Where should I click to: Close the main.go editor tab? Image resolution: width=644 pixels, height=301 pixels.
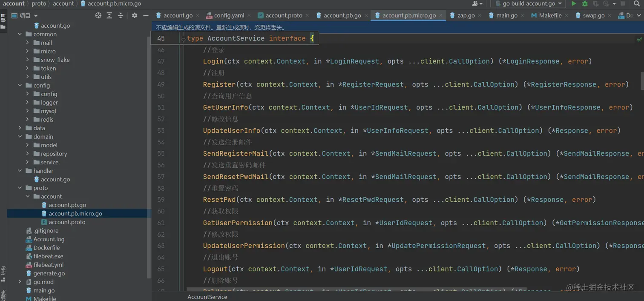point(523,16)
